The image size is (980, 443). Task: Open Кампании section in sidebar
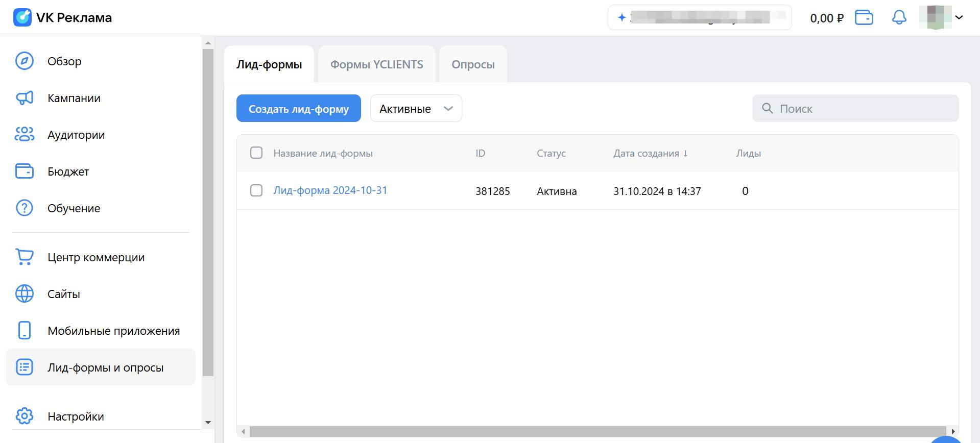[101, 98]
